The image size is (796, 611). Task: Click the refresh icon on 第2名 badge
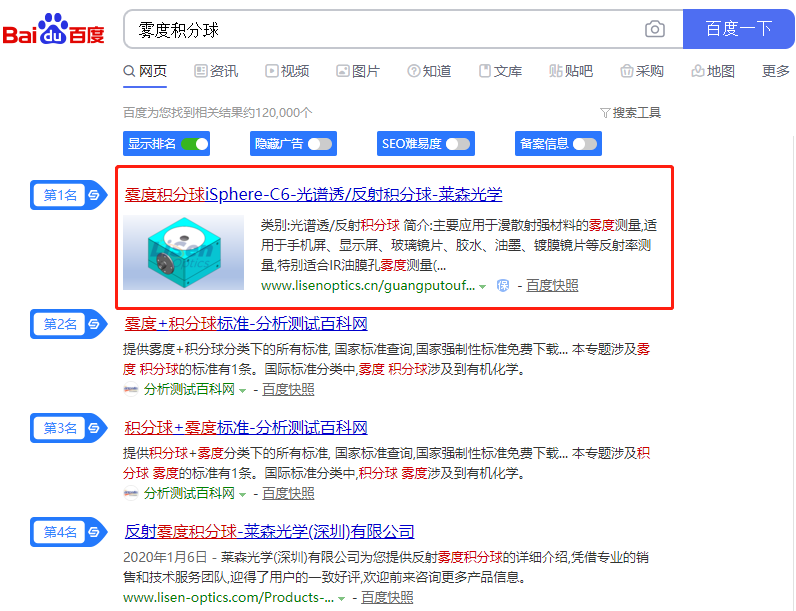click(x=94, y=324)
